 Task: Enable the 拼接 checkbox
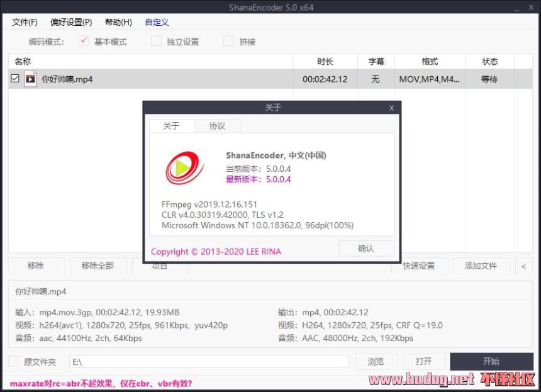(x=229, y=41)
